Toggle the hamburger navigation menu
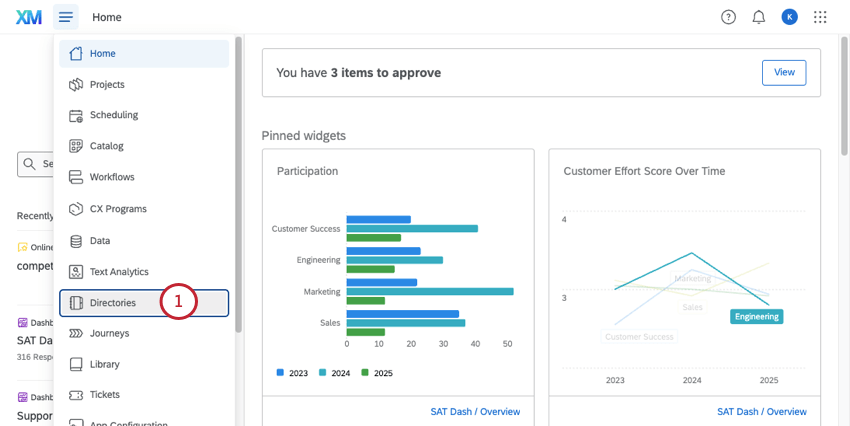 (66, 17)
